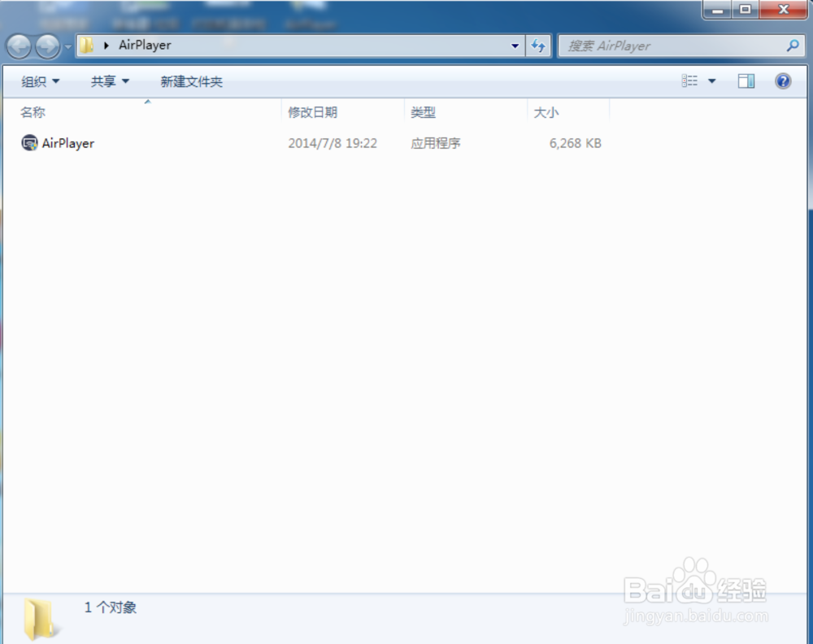The image size is (813, 644).
Task: Click the 新建文件夹 button
Action: pyautogui.click(x=191, y=80)
